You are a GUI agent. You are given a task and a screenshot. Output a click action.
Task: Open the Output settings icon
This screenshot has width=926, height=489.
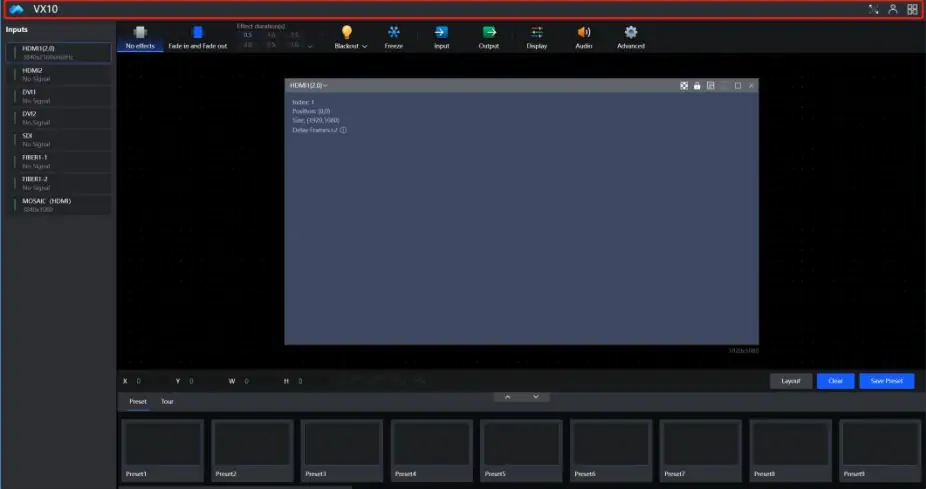click(x=489, y=32)
